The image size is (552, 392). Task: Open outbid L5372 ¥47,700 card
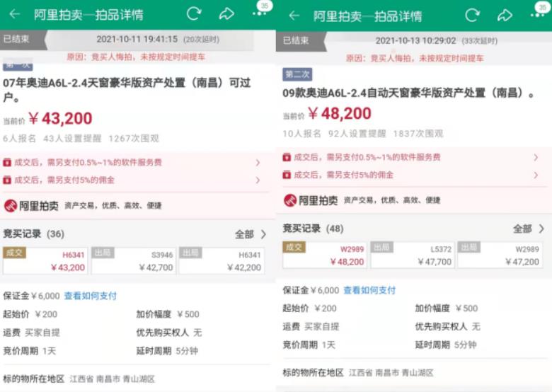tap(413, 255)
